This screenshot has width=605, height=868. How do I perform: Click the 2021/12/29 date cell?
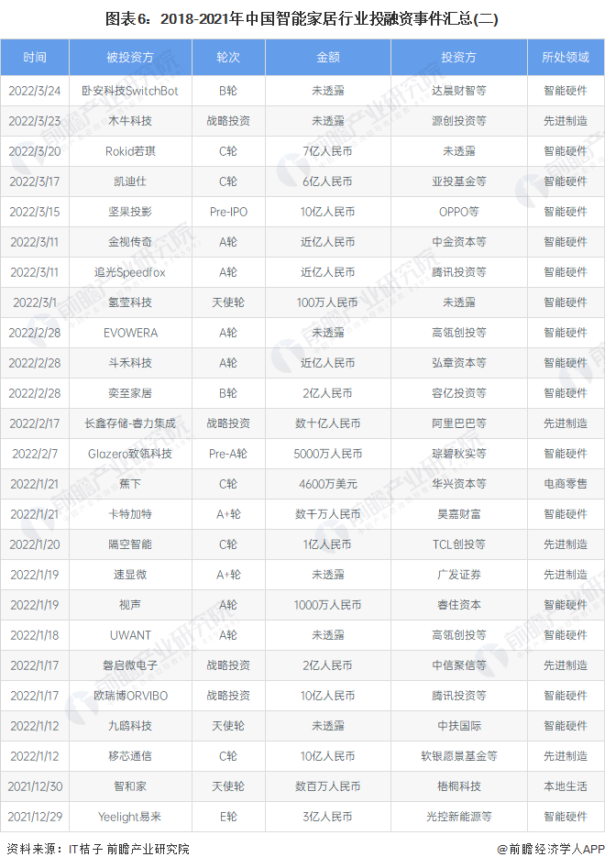pyautogui.click(x=35, y=817)
